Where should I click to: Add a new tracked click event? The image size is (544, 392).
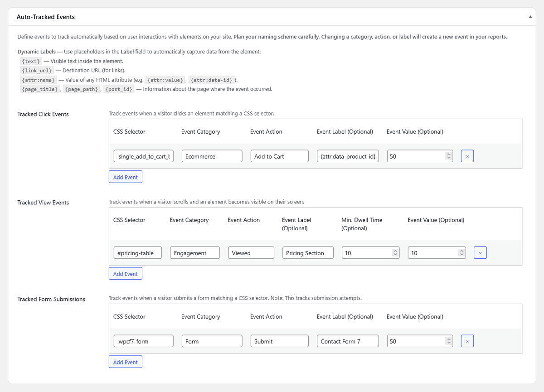click(x=125, y=177)
